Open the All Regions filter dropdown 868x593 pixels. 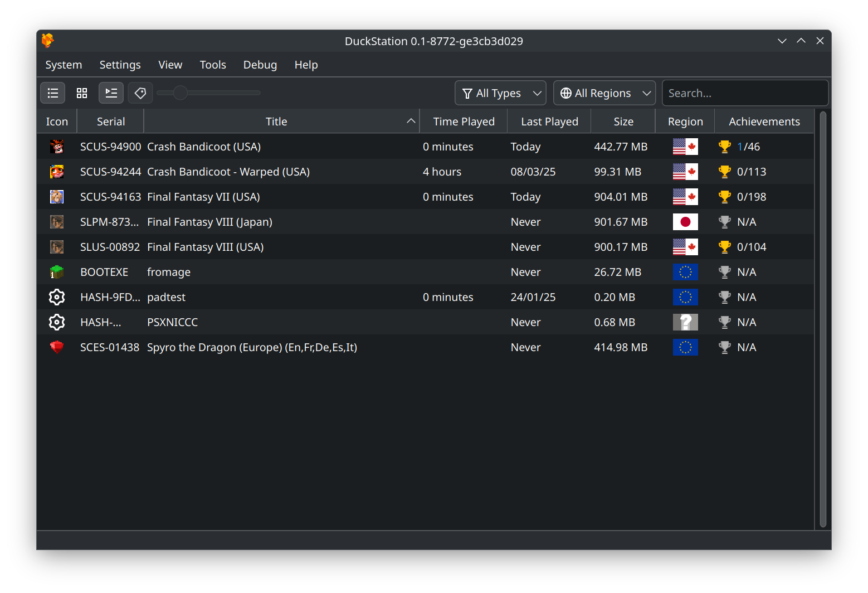click(604, 93)
